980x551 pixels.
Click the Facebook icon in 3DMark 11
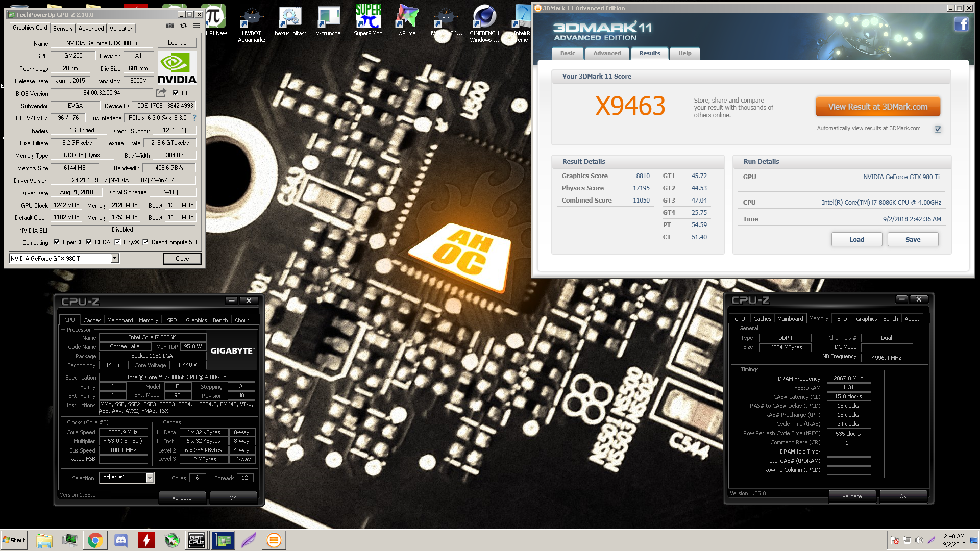[x=962, y=24]
